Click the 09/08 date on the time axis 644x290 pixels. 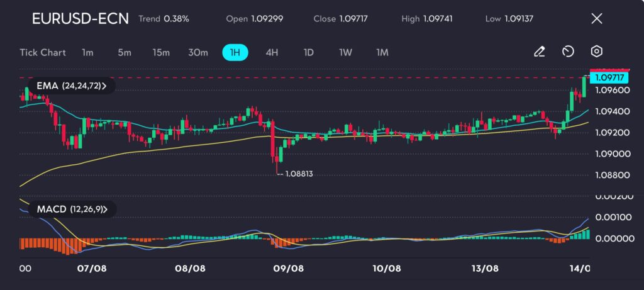tap(289, 268)
